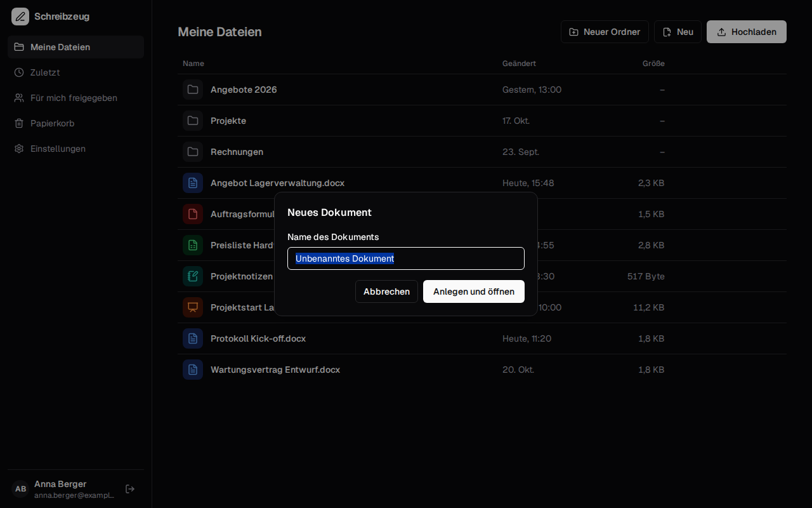Open Für mich freigegeben section
This screenshot has height=508, width=812.
pyautogui.click(x=75, y=98)
